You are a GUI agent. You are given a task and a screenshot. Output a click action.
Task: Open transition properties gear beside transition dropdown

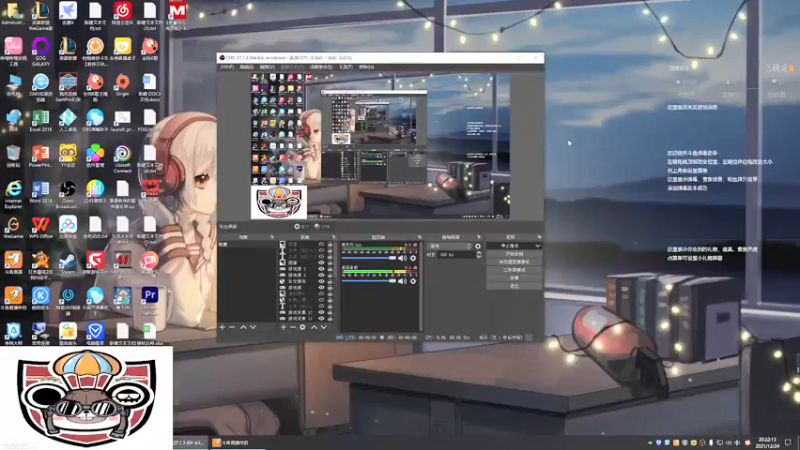click(478, 246)
